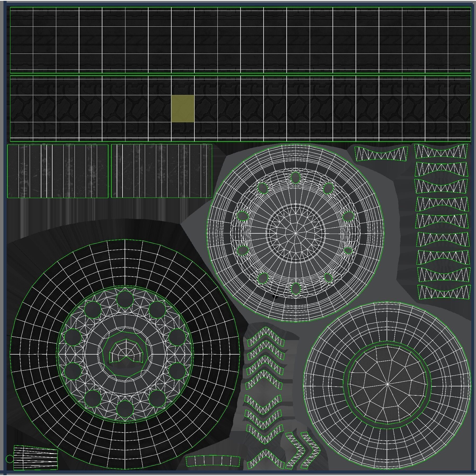Select the right scratched rectangular UV island
The image size is (476, 476).
coord(161,171)
